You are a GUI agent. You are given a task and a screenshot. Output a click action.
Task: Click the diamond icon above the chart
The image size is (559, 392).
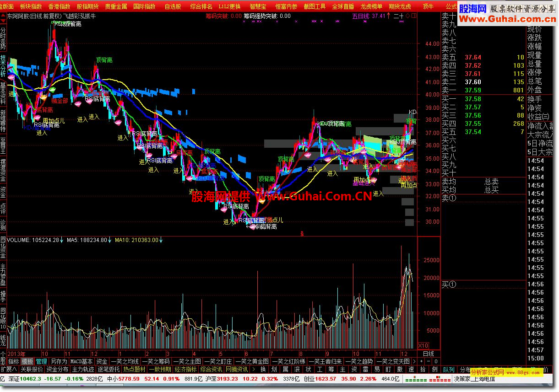tap(407, 16)
